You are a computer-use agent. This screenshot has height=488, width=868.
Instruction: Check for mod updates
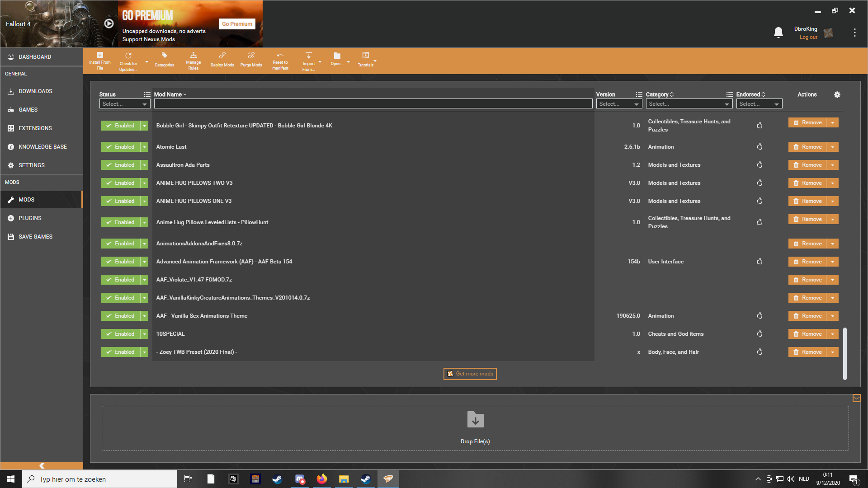tap(128, 61)
